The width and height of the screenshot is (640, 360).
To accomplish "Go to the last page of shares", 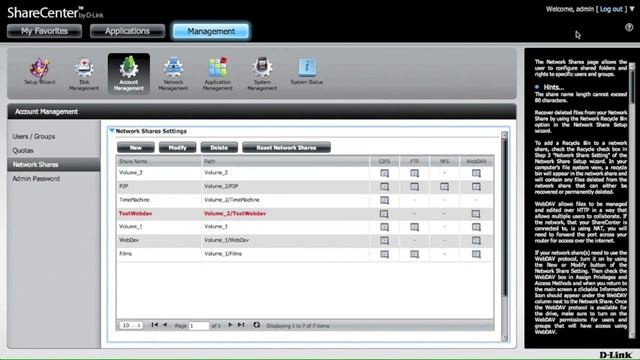I will (241, 325).
